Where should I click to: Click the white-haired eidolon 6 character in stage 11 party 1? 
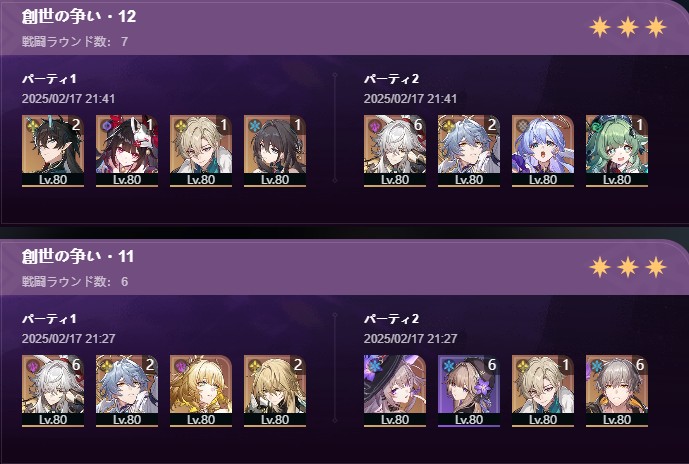tap(53, 391)
